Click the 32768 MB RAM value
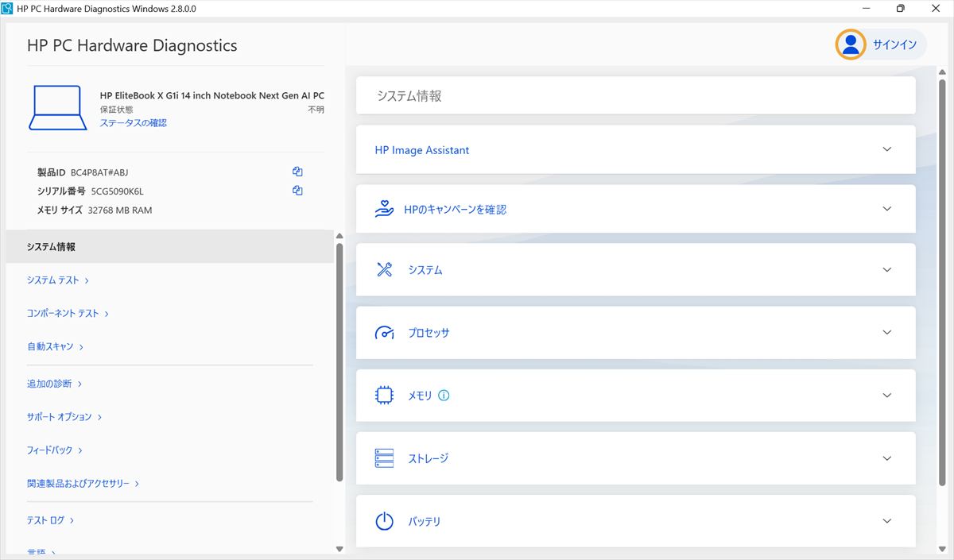 120,210
